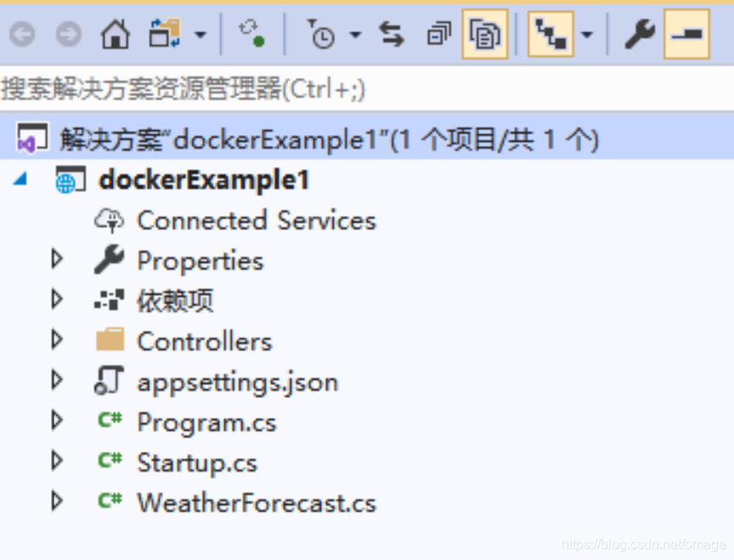The image size is (734, 560).
Task: Click the C# icon next to Program.cs
Action: 110,421
